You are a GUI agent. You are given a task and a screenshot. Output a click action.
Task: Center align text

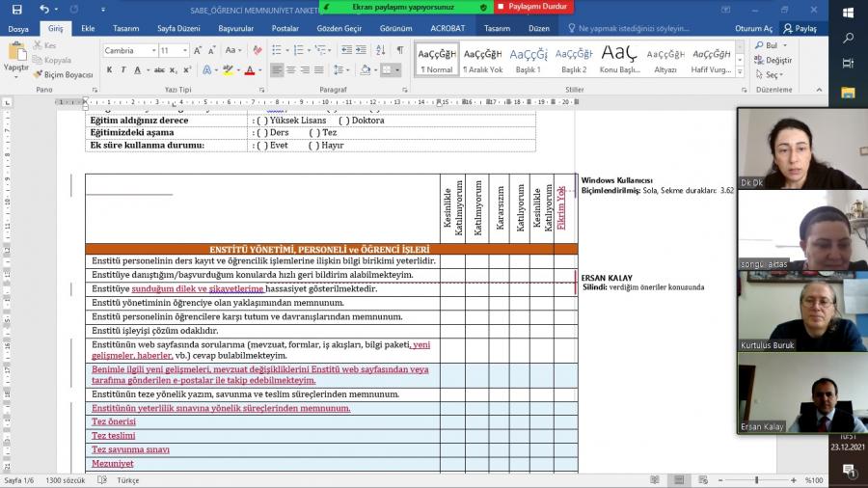[x=290, y=69]
